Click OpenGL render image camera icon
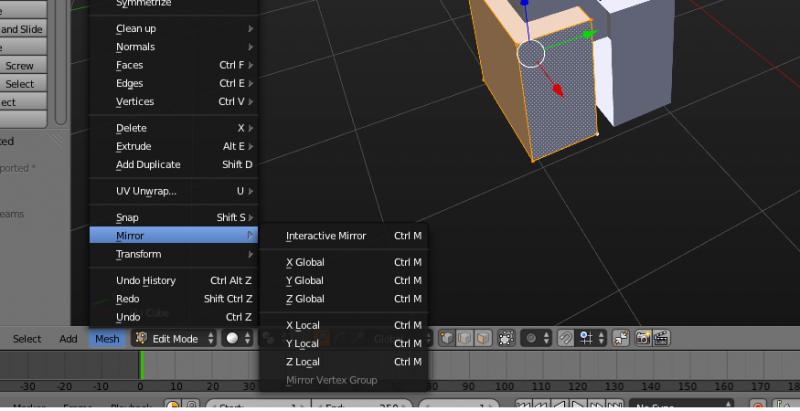The height and width of the screenshot is (411, 800). pos(643,338)
